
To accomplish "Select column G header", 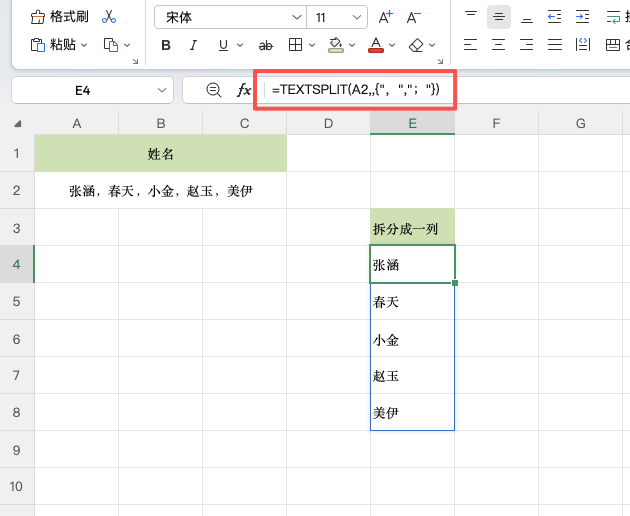I will point(581,123).
